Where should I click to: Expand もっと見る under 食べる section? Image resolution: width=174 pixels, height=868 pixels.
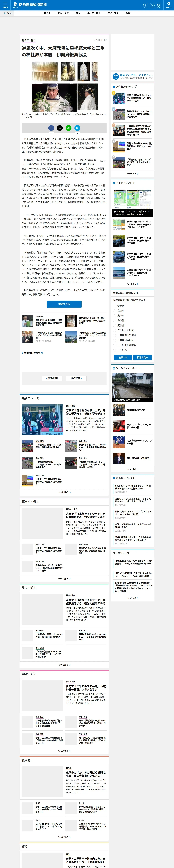[64, 837]
